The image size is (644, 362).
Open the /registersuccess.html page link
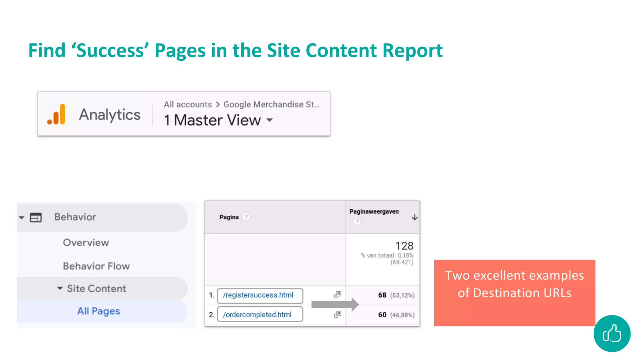pos(258,295)
